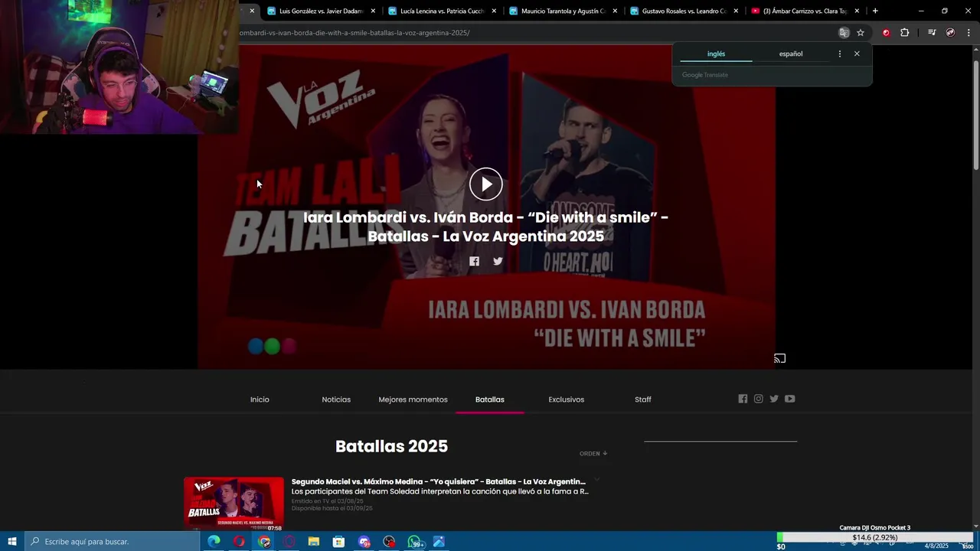The image size is (980, 551).
Task: Open the Staff section
Action: 643,399
